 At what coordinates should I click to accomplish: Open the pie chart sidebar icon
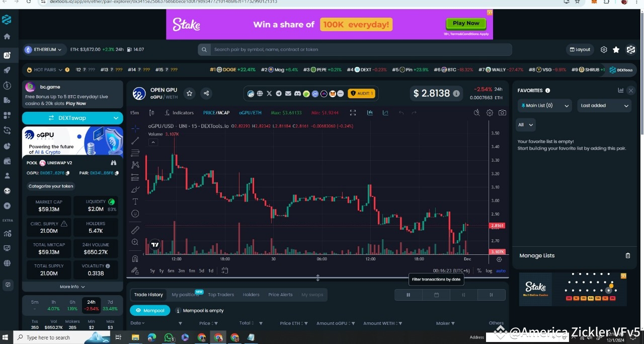(x=7, y=146)
